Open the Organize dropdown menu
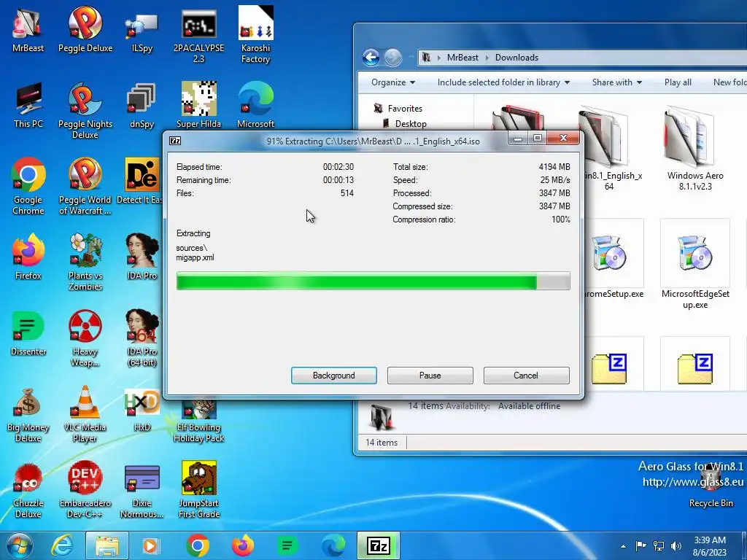Viewport: 747px width, 560px height. (393, 82)
